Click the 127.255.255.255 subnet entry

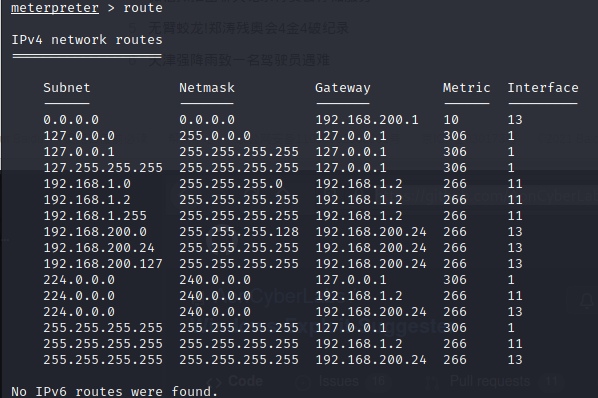point(103,168)
